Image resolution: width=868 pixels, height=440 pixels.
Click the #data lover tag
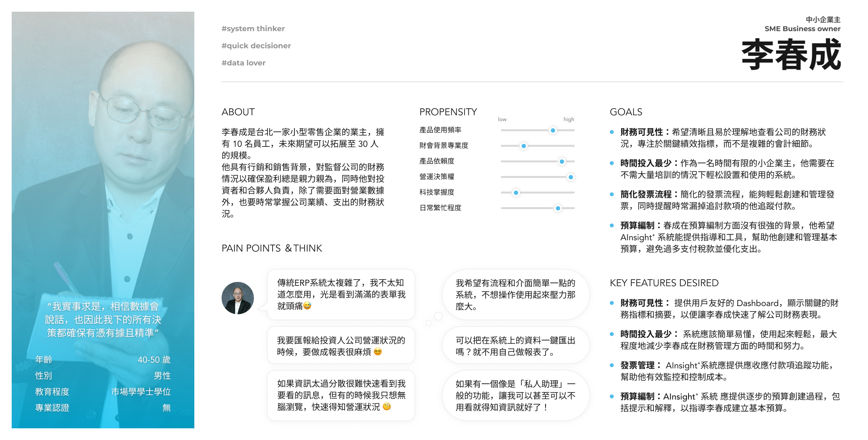[x=243, y=63]
